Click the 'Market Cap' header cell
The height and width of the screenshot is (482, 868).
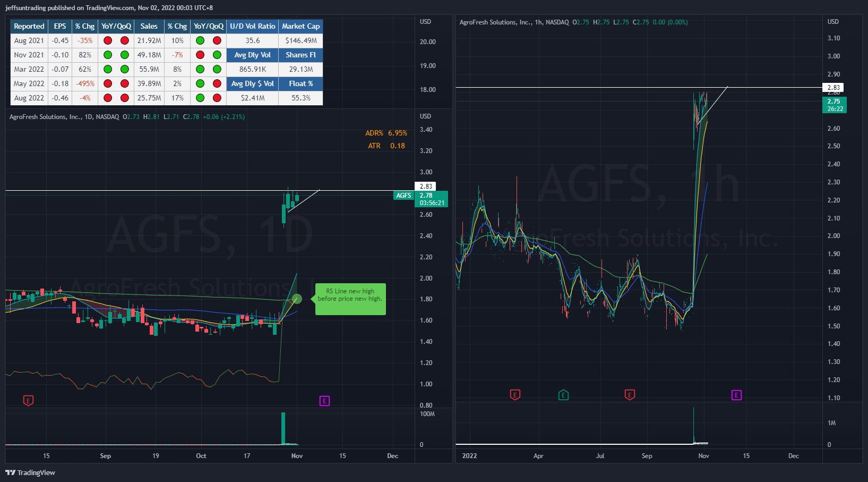[301, 26]
